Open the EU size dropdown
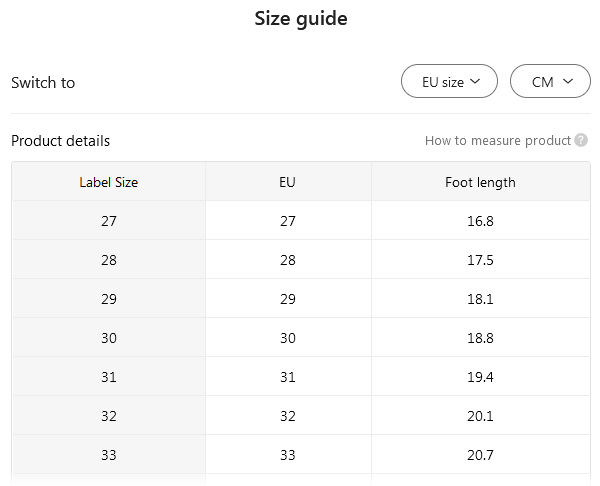 click(449, 82)
